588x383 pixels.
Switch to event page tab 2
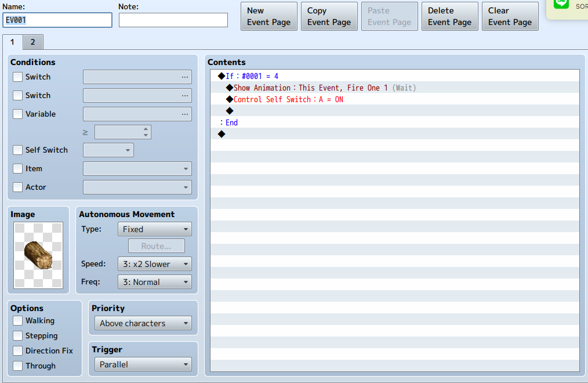pyautogui.click(x=33, y=42)
